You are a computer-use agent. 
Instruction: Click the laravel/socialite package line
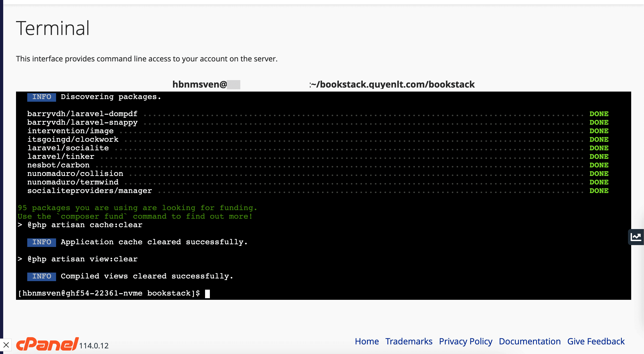(x=318, y=148)
